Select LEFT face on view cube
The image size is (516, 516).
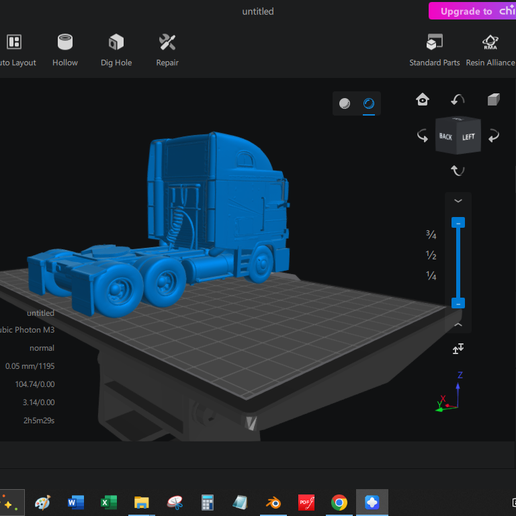coord(469,137)
